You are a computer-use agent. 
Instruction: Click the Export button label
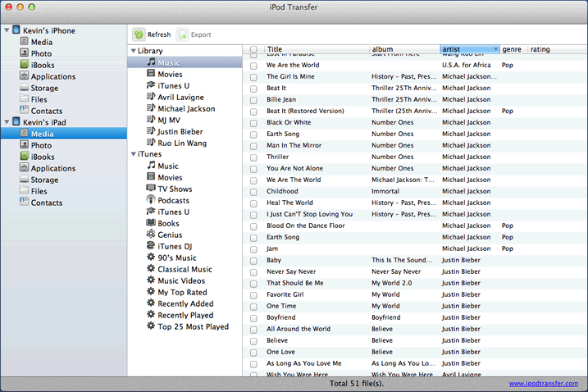(201, 34)
